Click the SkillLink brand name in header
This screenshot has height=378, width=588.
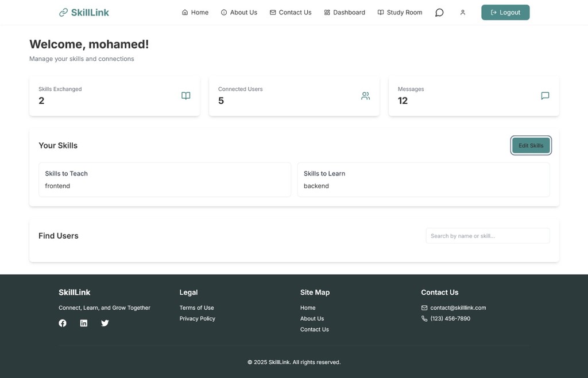tap(90, 13)
